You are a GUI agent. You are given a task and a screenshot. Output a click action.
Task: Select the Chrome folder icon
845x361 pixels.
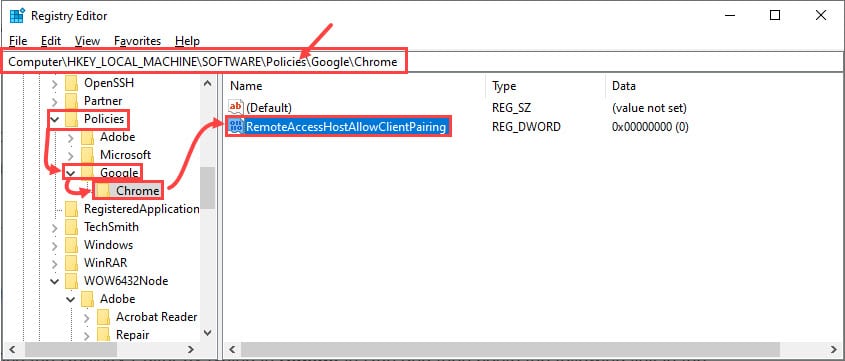click(x=105, y=191)
